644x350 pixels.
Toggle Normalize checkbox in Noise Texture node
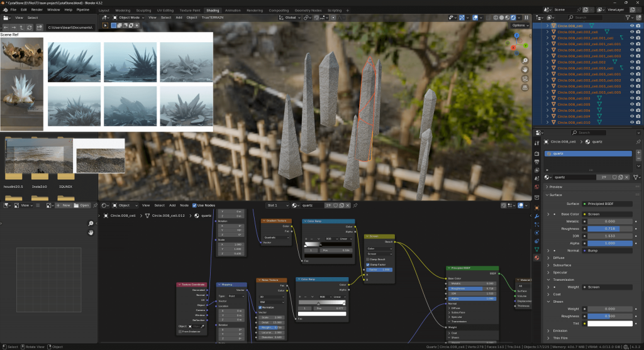tap(260, 307)
